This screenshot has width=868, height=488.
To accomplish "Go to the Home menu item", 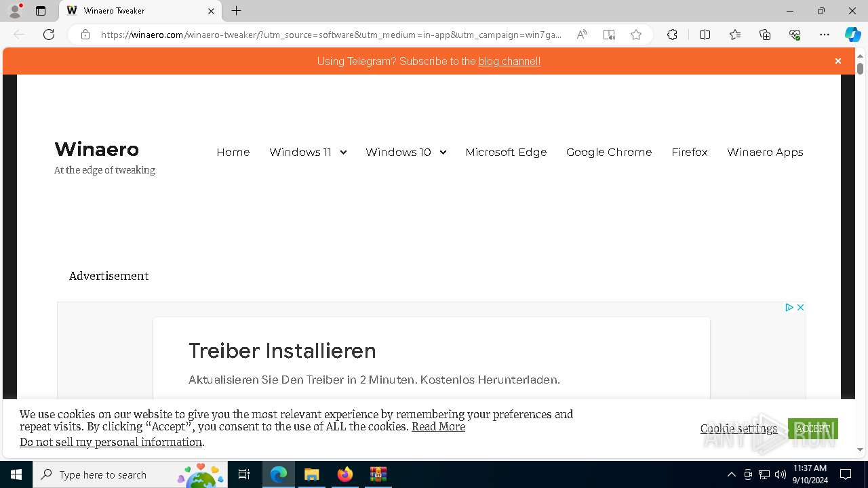I will (233, 152).
